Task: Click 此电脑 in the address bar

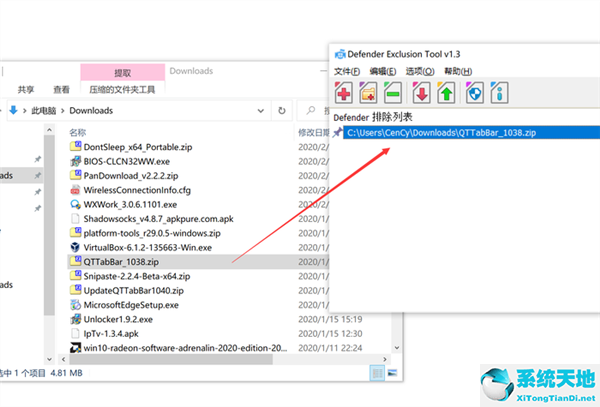Action: (44, 111)
